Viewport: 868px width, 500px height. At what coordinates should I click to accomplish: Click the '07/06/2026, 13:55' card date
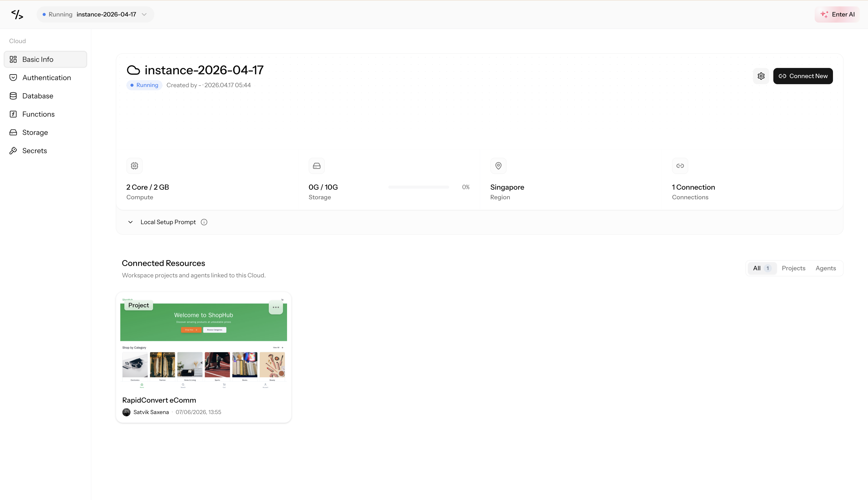pos(198,412)
